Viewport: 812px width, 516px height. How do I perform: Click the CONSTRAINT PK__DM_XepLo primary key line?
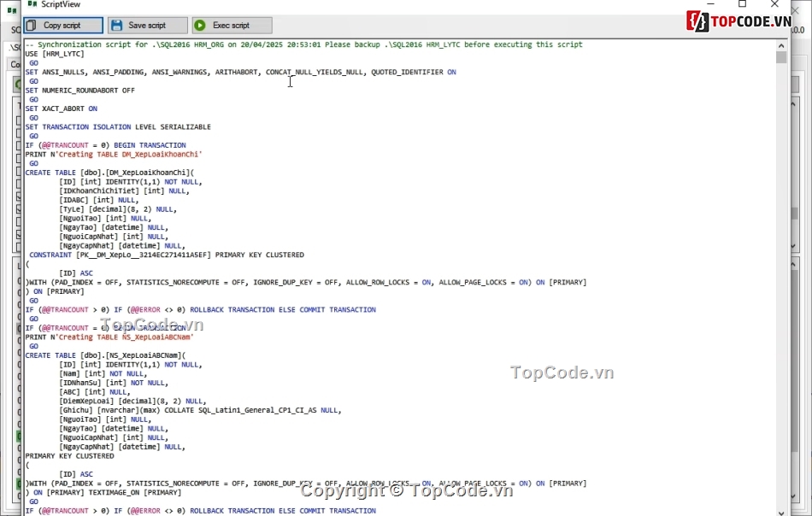coord(167,255)
